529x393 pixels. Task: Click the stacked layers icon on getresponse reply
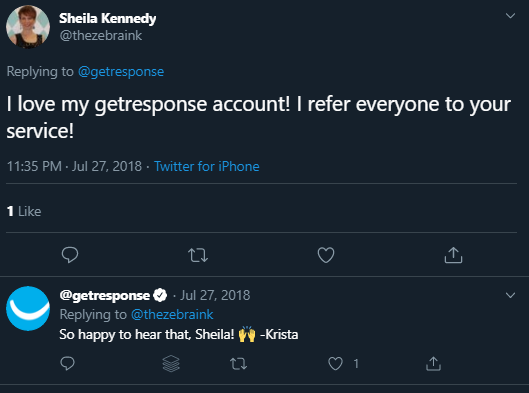tap(171, 364)
